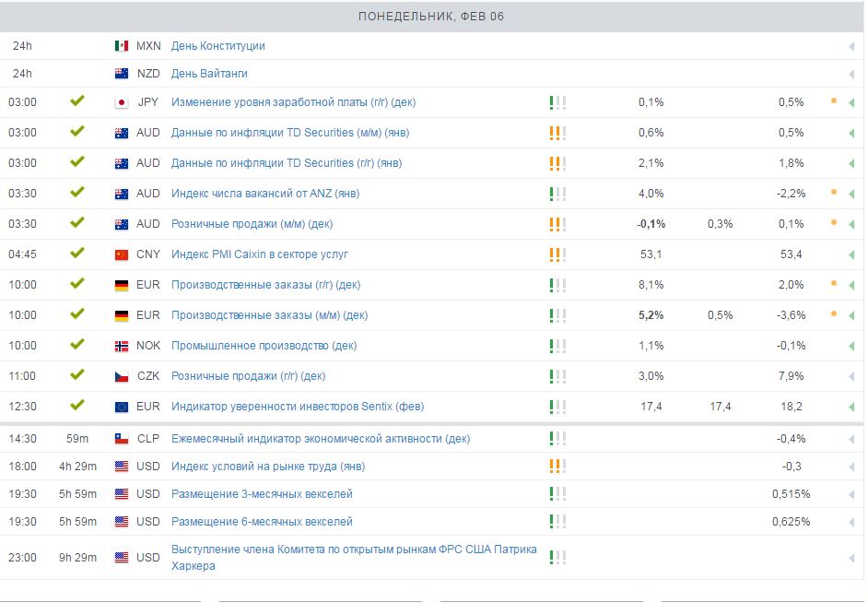868x603 pixels.
Task: Expand details arrow for День Конституции row
Action: pos(851,46)
